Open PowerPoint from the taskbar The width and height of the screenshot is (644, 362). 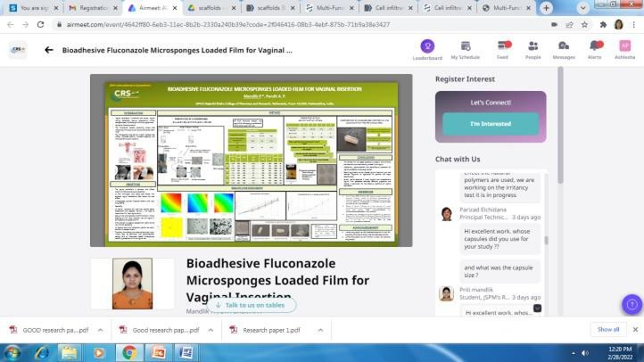159,352
